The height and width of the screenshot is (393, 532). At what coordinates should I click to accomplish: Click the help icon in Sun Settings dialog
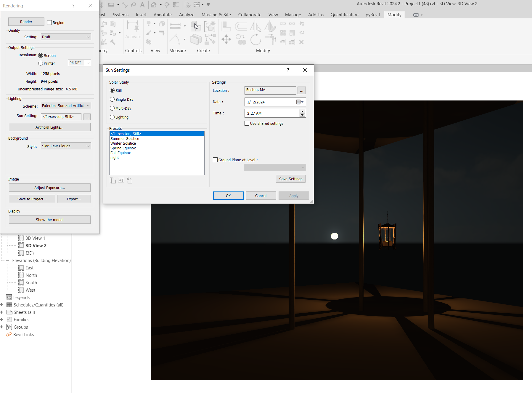287,70
